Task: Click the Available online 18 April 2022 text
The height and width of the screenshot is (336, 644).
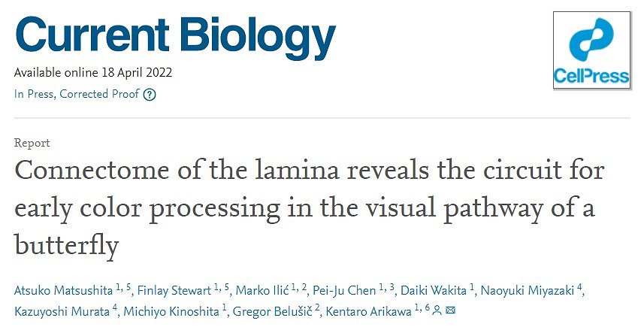Action: point(93,73)
